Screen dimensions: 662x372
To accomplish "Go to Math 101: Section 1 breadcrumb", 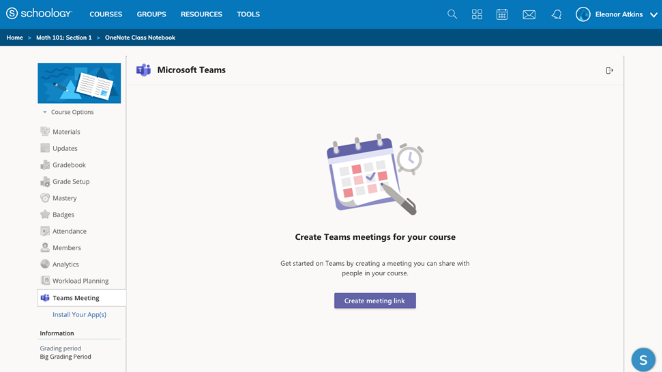I will coord(64,38).
